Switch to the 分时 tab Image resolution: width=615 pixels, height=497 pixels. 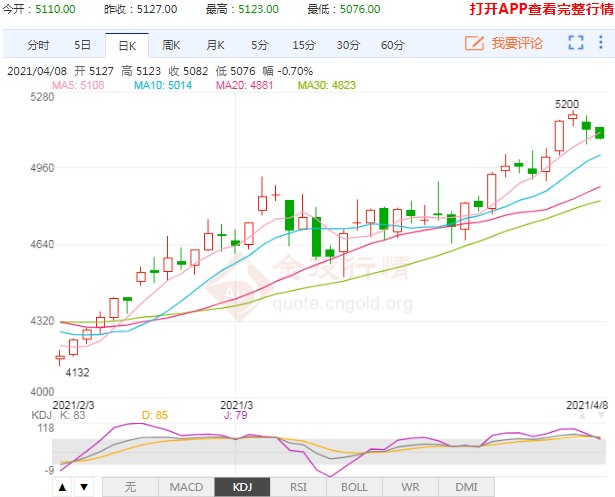click(38, 45)
